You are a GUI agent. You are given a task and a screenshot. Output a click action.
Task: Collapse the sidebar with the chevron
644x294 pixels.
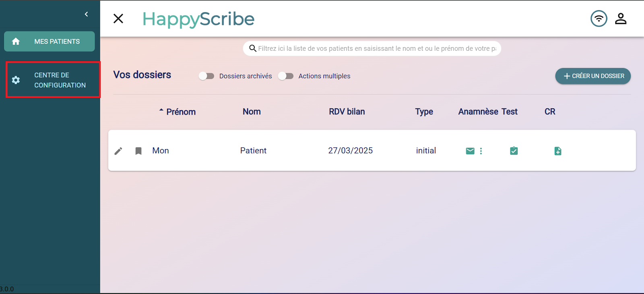point(86,14)
